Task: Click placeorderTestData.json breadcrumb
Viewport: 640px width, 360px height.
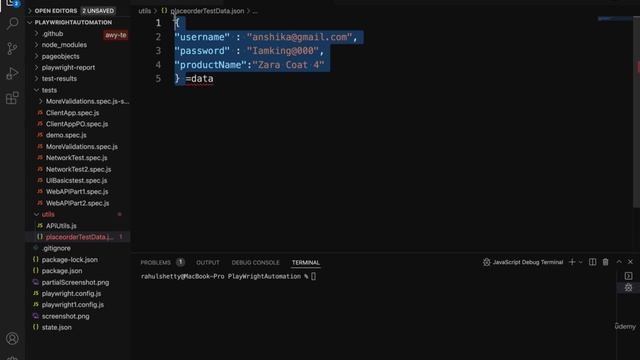Action: [x=207, y=11]
